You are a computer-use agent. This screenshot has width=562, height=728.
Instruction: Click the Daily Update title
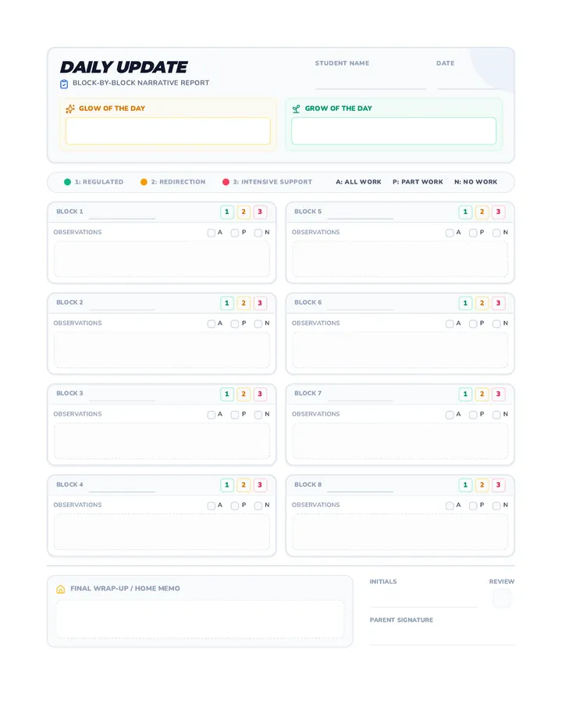click(124, 67)
